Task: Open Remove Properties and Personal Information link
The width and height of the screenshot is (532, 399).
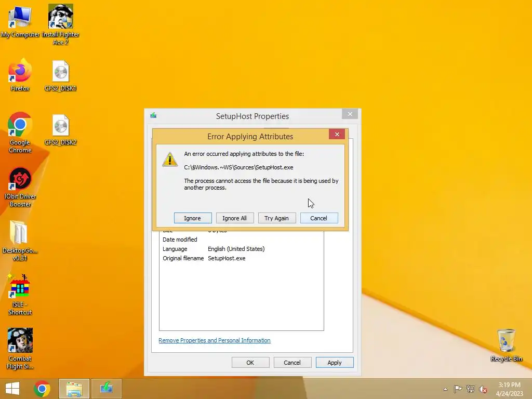Action: coord(215,340)
